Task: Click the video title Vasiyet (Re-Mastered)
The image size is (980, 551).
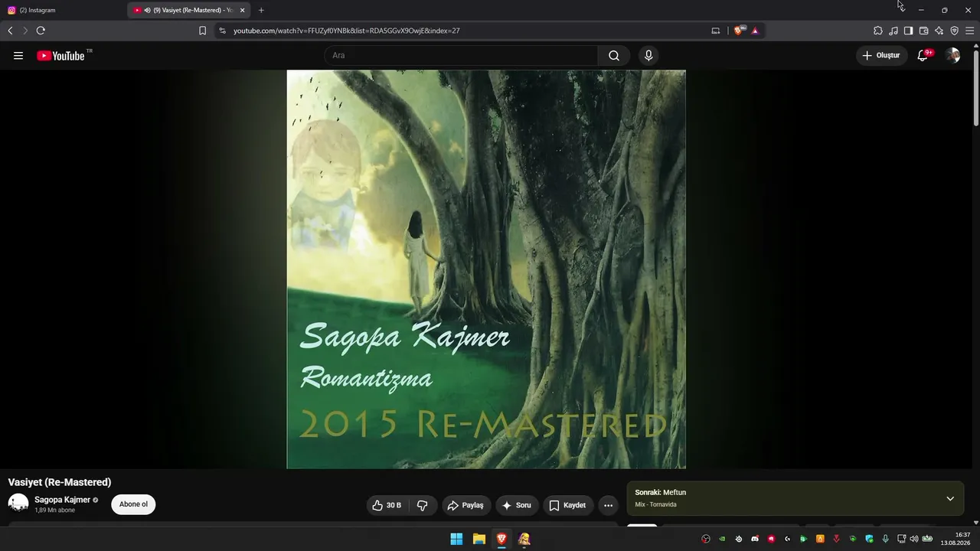Action: click(x=60, y=482)
